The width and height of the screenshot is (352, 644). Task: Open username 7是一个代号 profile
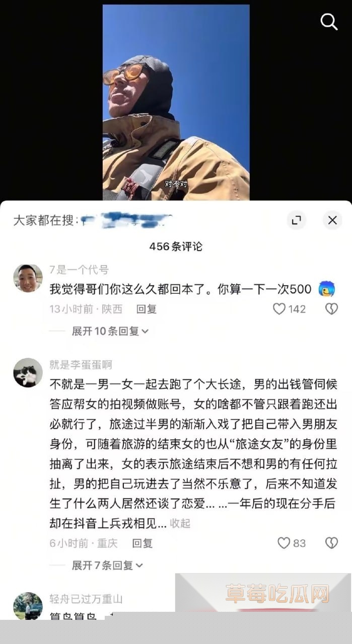(x=79, y=270)
